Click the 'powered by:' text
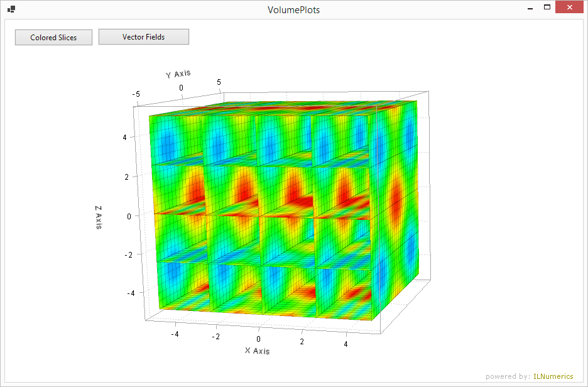 point(508,376)
